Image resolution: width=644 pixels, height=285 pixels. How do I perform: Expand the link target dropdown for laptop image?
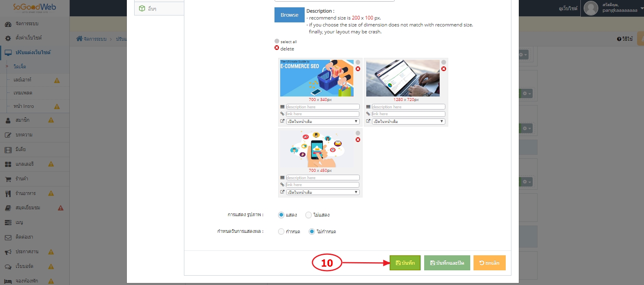[408, 121]
